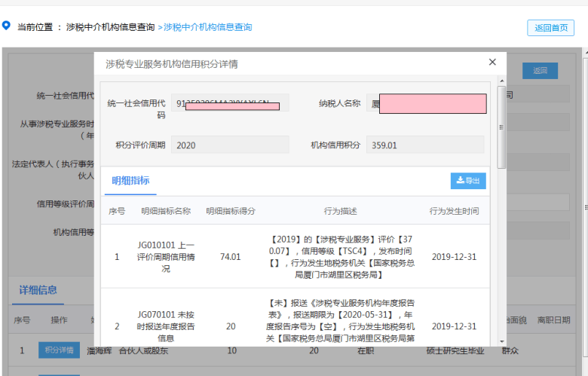
Task: Click the 明细指标得分 column header
Action: click(231, 211)
